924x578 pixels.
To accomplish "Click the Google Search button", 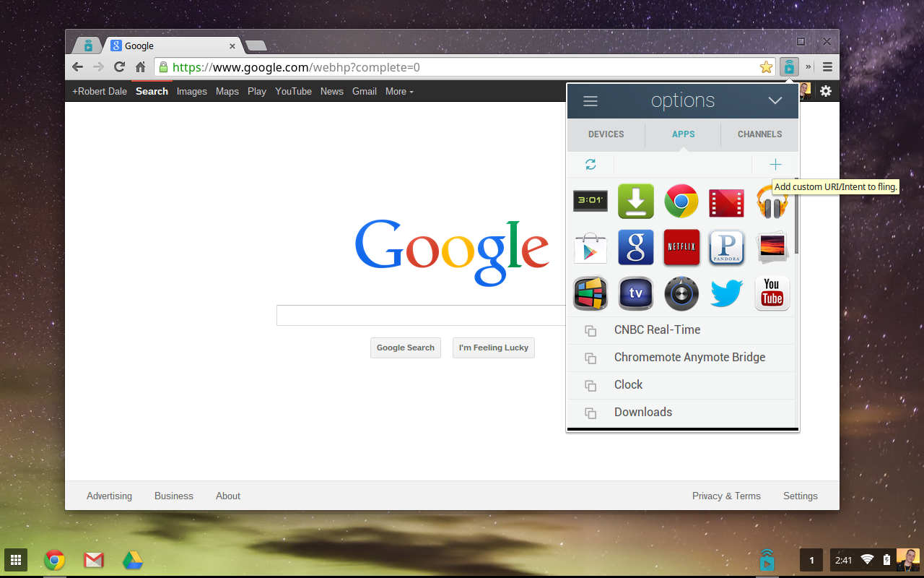I will [x=406, y=348].
